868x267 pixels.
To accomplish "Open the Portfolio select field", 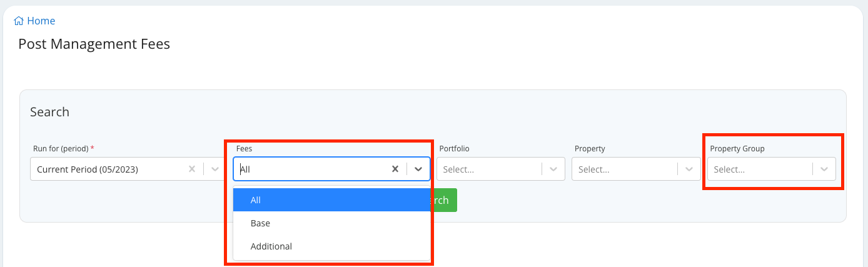I will point(488,169).
